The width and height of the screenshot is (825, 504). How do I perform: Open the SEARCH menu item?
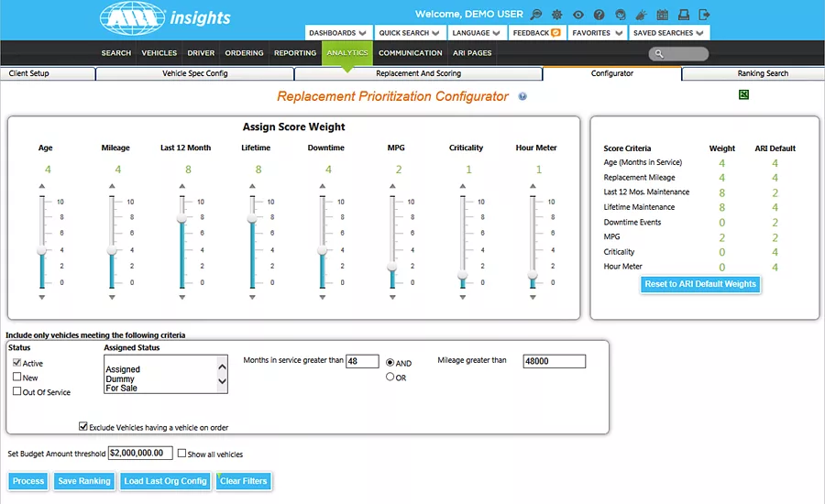tap(116, 53)
